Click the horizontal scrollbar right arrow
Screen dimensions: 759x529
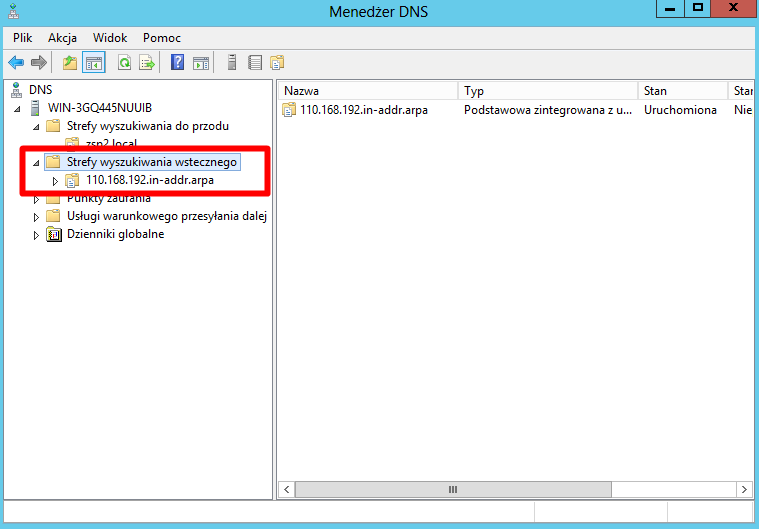pos(743,489)
